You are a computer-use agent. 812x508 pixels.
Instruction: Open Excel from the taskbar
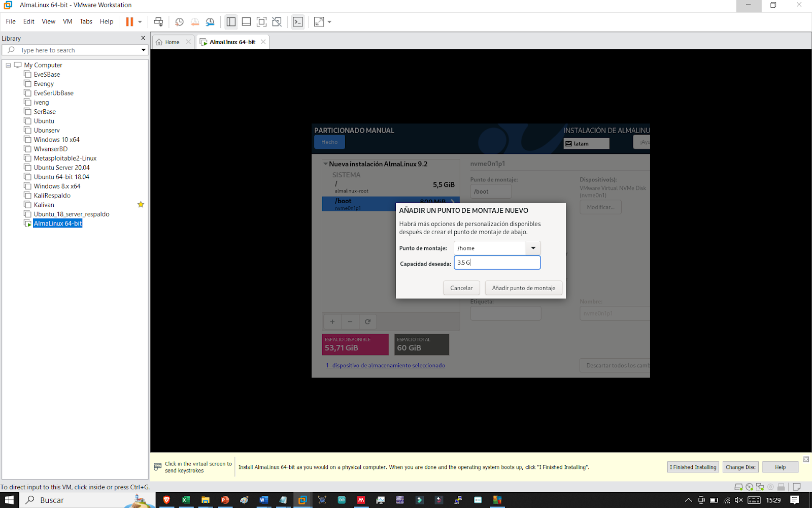[x=186, y=500]
